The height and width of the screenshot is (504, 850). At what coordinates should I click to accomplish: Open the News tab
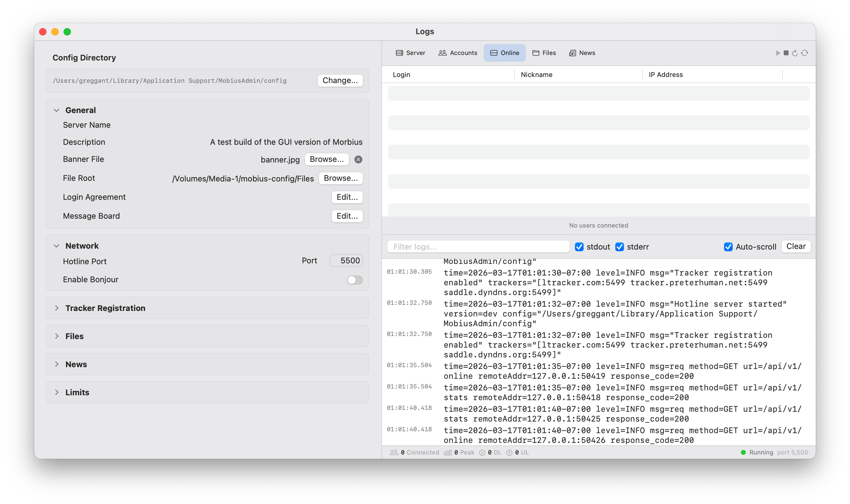point(582,53)
